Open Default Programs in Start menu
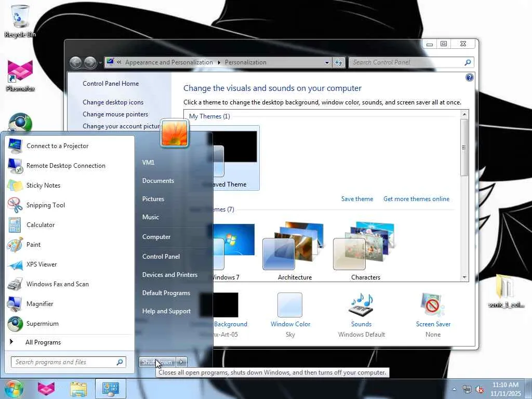This screenshot has height=399, width=532. [166, 293]
